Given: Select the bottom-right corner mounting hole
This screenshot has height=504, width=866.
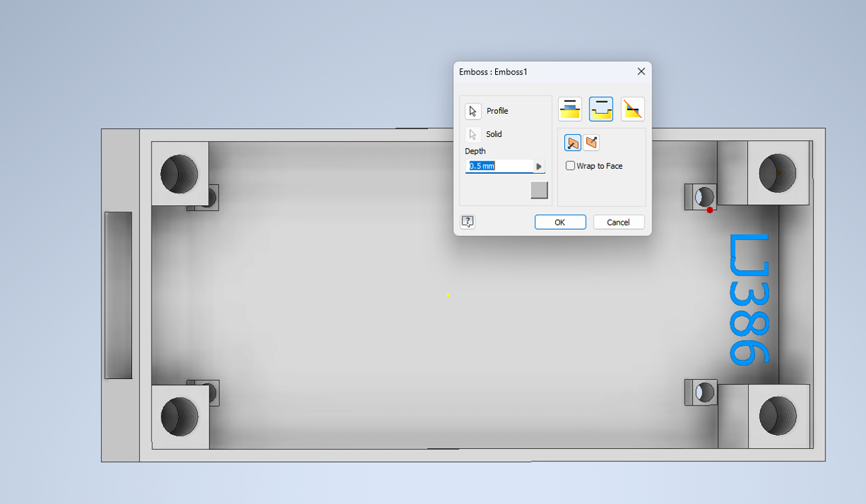Looking at the screenshot, I should click(777, 415).
